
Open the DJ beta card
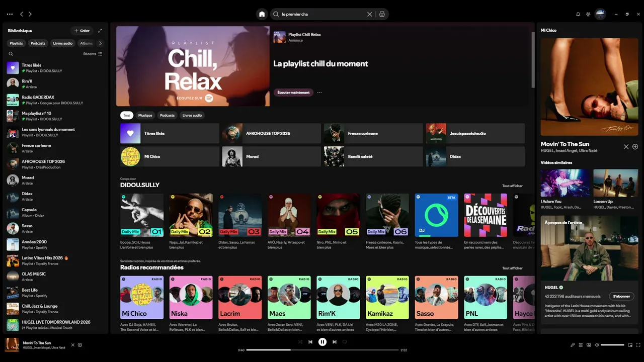pos(436,215)
